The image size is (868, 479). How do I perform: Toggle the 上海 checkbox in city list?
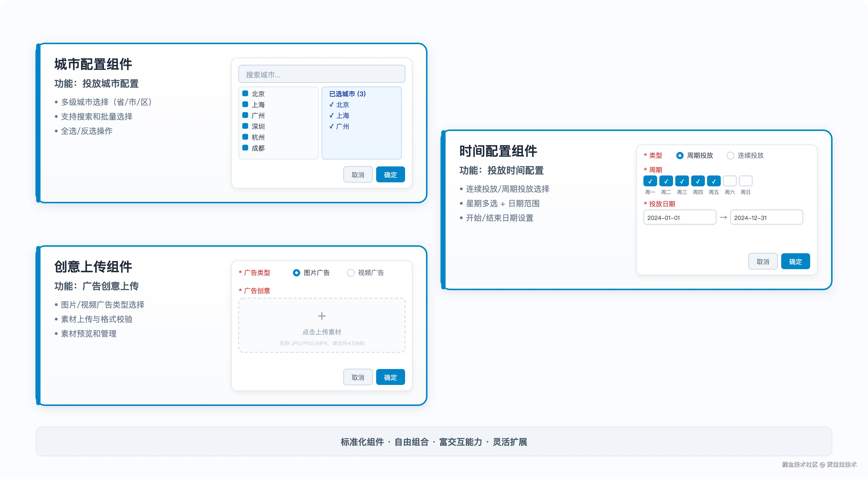click(245, 104)
